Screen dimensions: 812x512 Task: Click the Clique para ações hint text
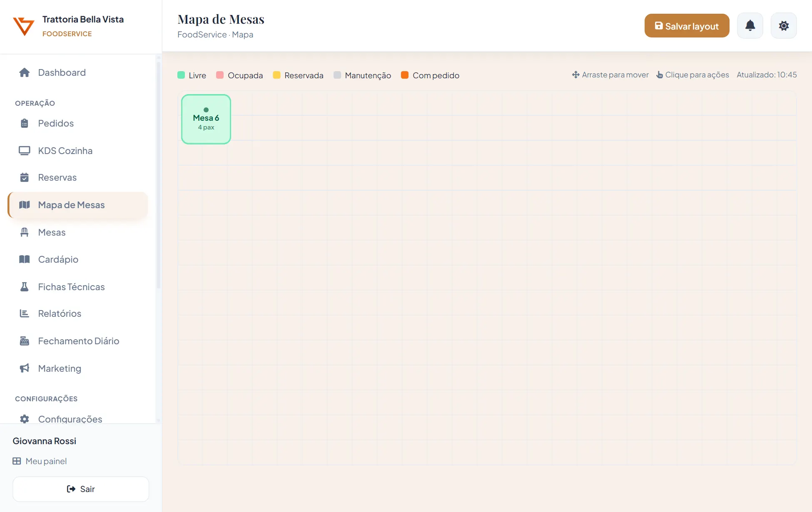point(697,75)
